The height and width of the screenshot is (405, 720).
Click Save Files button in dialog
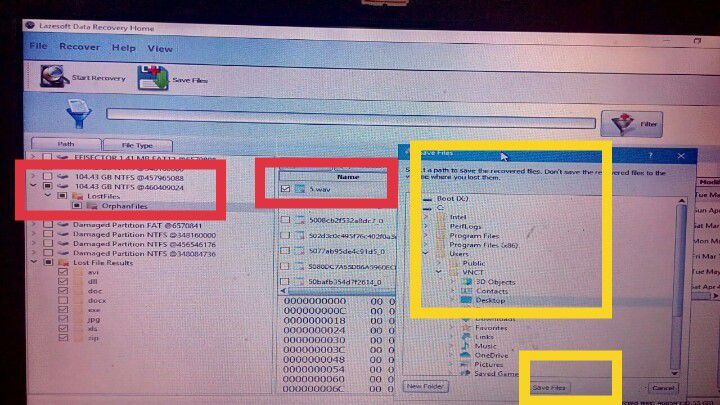click(x=549, y=386)
